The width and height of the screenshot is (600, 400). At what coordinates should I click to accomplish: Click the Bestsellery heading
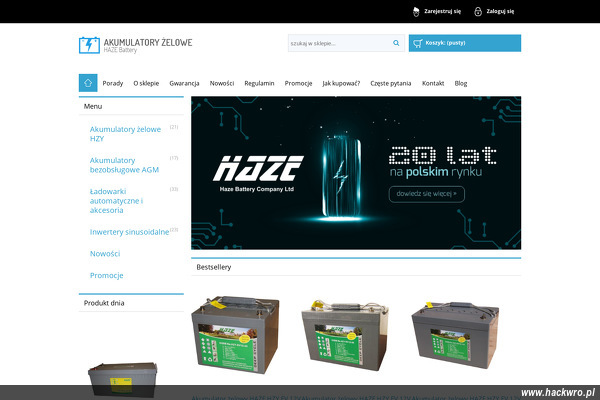click(214, 267)
